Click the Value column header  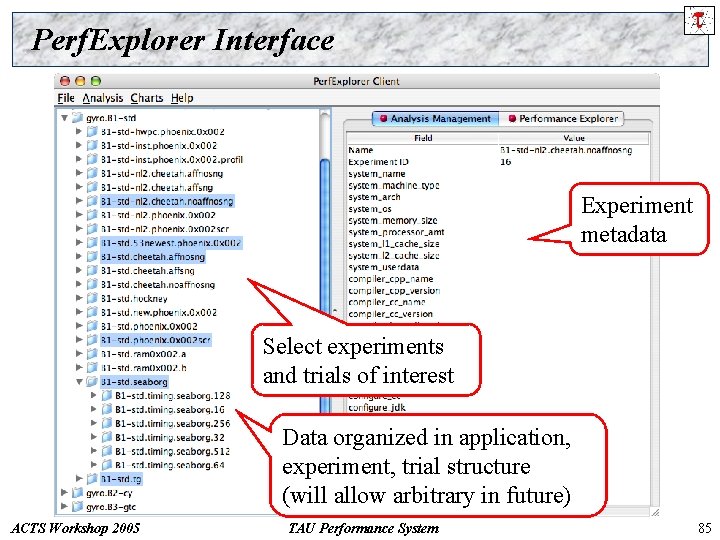pyautogui.click(x=574, y=138)
